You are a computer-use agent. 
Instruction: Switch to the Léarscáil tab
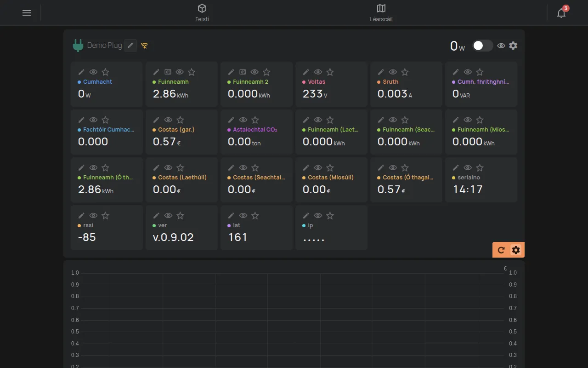point(381,13)
